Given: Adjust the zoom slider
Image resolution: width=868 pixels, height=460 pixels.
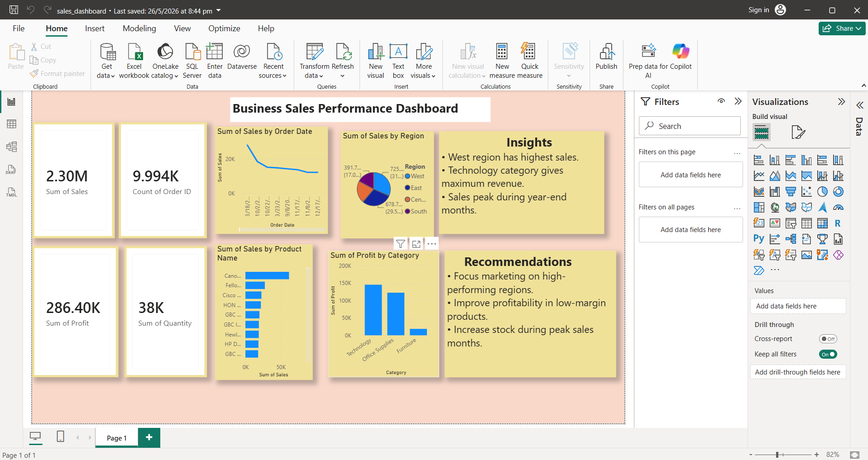Looking at the screenshot, I should coord(777,455).
